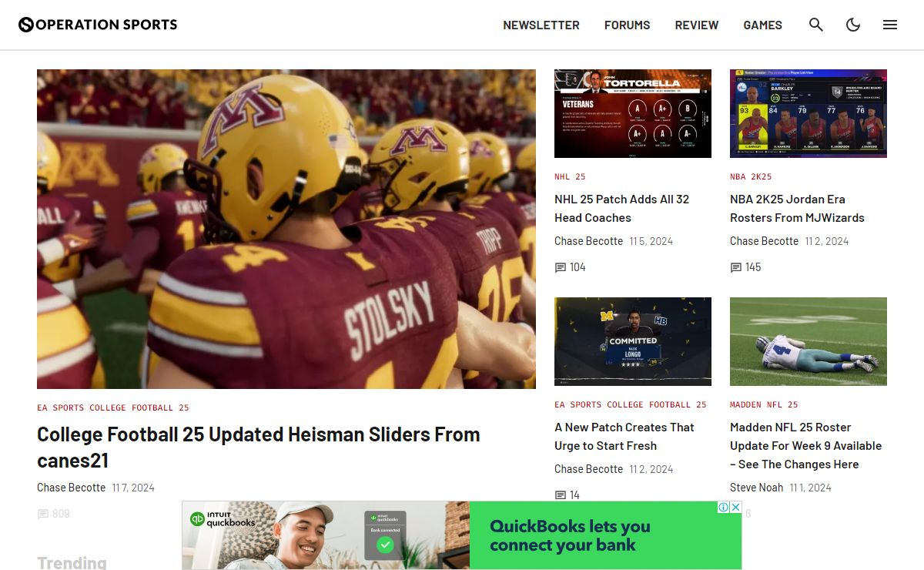Click the ad info icon on the banner
924x570 pixels.
[x=724, y=507]
